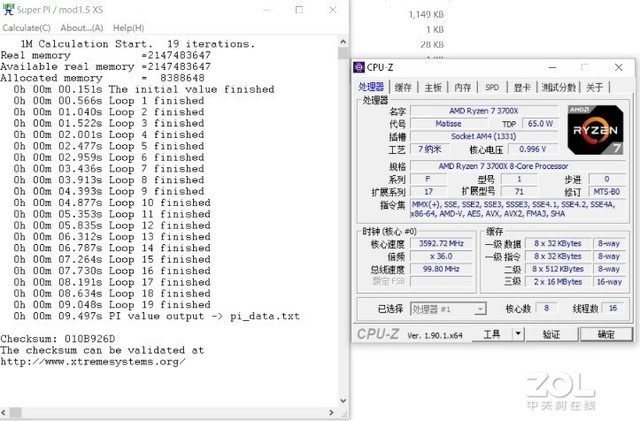Open the About...(A) menu in Super PI
Image resolution: width=640 pixels, height=421 pixels.
pos(82,28)
